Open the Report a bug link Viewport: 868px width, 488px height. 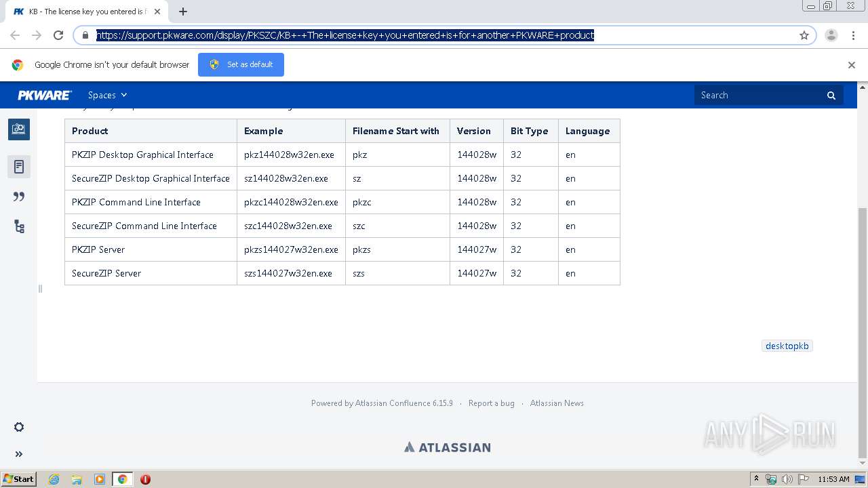pos(492,403)
